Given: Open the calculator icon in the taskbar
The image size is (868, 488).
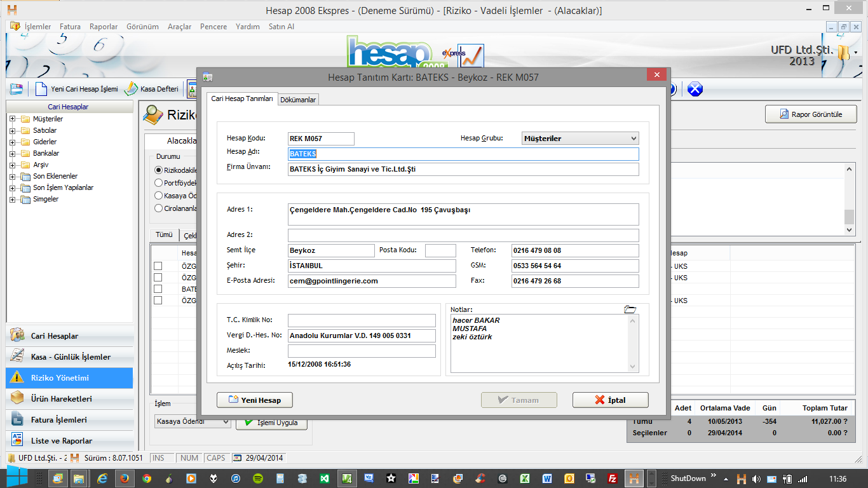Looking at the screenshot, I should pos(280,478).
